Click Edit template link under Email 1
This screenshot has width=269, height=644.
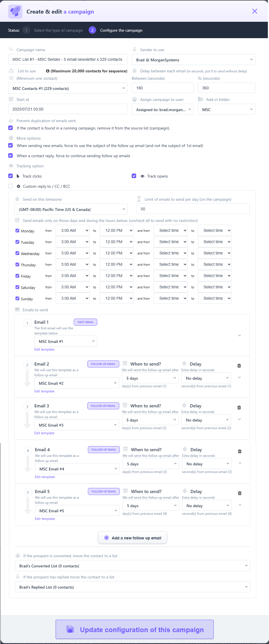pyautogui.click(x=44, y=349)
